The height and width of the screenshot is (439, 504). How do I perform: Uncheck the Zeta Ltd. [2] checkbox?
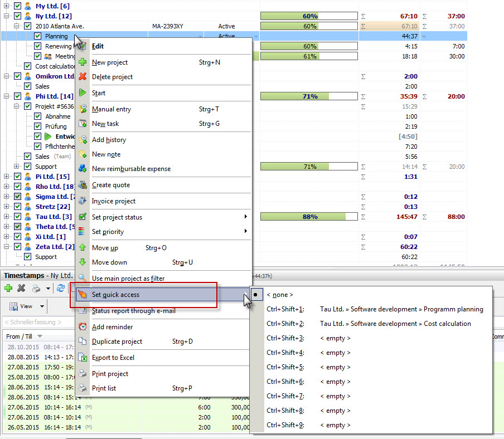click(18, 247)
